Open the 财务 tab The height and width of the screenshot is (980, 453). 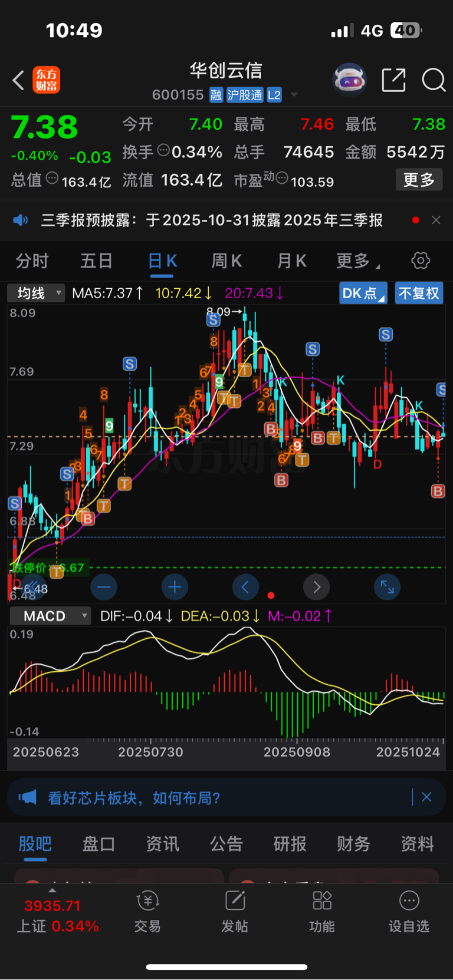point(353,844)
